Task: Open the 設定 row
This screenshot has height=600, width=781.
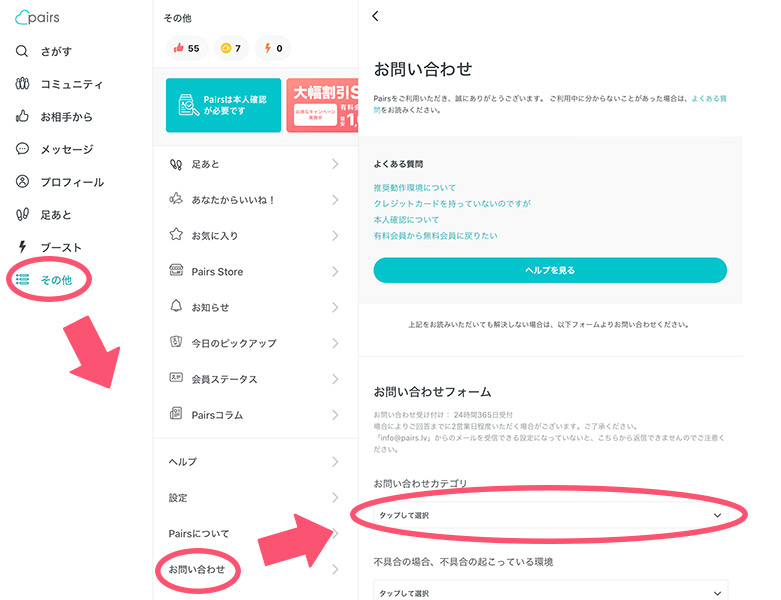Action: pos(255,497)
